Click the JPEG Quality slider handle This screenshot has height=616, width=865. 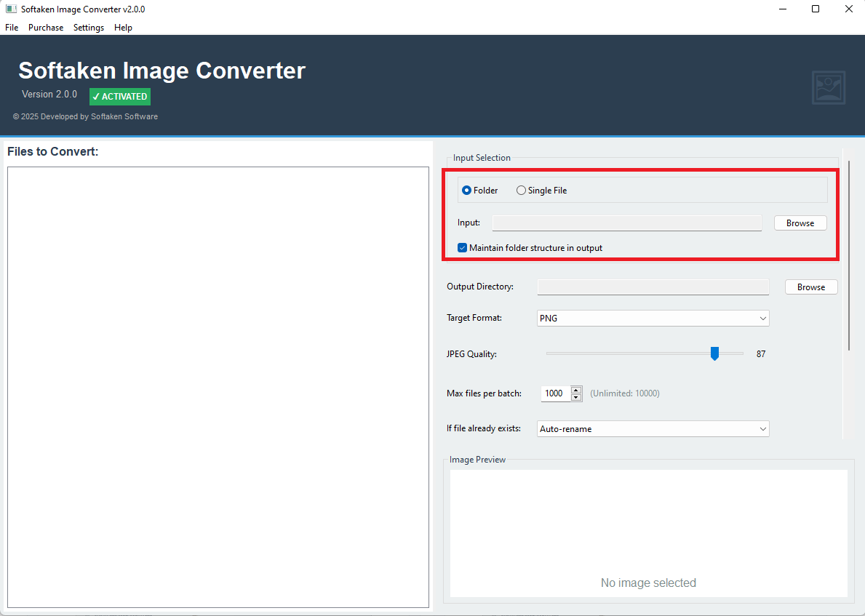(714, 353)
